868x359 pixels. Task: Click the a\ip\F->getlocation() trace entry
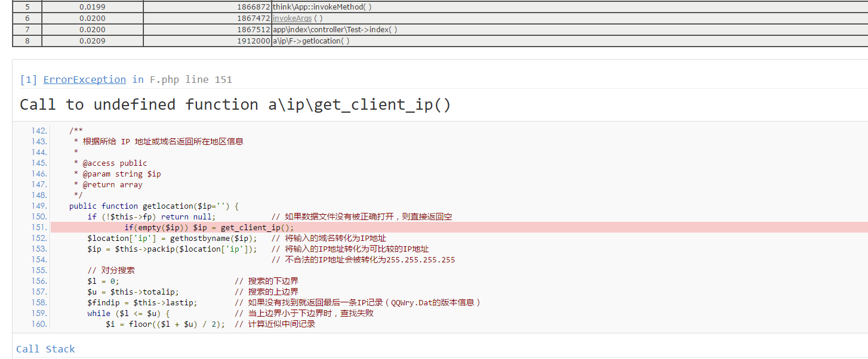tap(311, 41)
